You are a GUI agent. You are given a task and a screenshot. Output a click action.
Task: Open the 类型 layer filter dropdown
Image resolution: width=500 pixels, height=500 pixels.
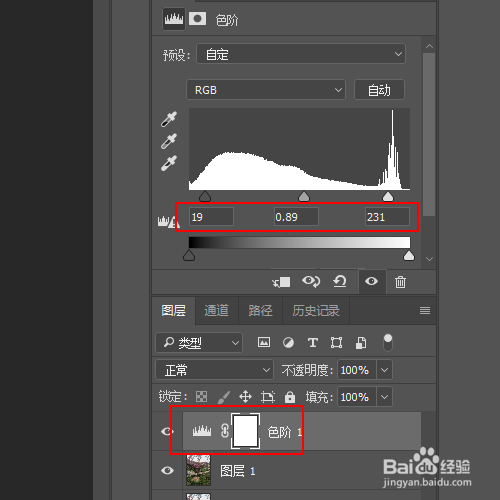click(199, 342)
